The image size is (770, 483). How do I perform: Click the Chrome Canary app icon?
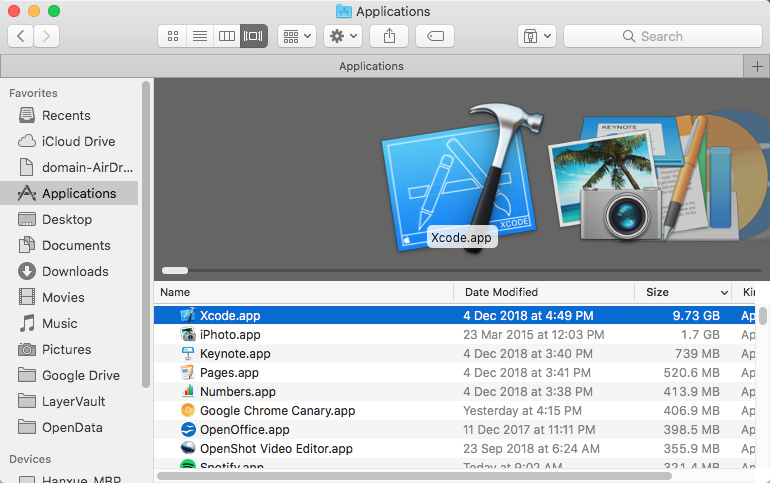pyautogui.click(x=188, y=410)
